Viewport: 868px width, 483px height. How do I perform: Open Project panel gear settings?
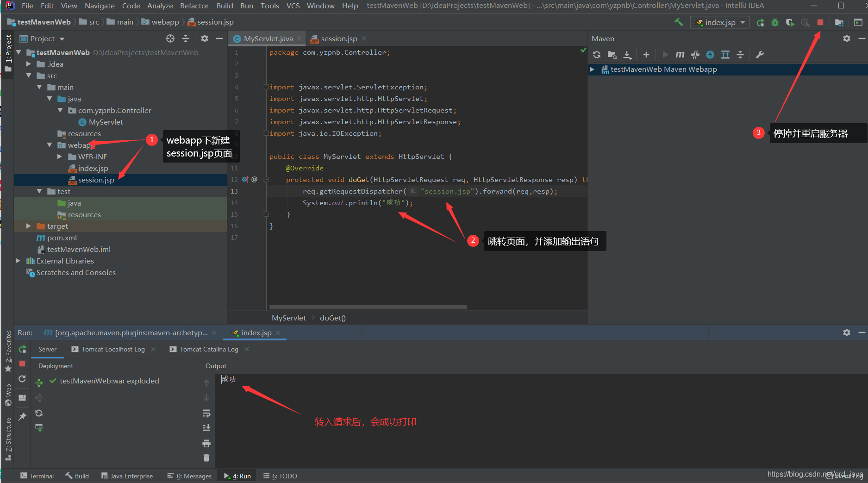click(x=205, y=38)
